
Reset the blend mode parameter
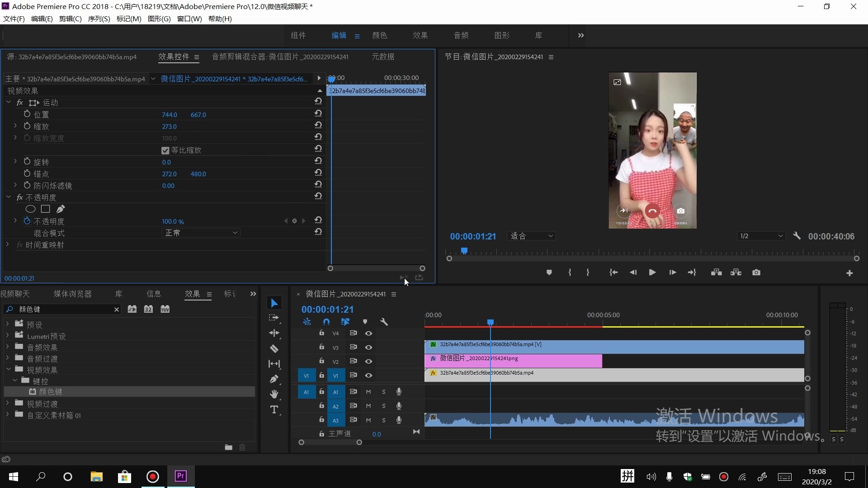tap(318, 231)
